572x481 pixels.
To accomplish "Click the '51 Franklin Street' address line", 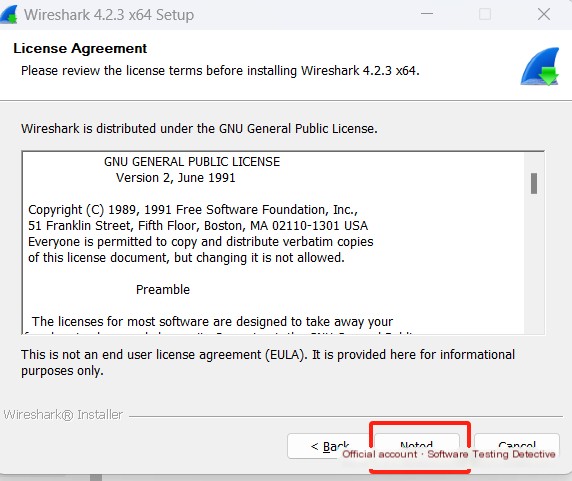I will pos(198,226).
